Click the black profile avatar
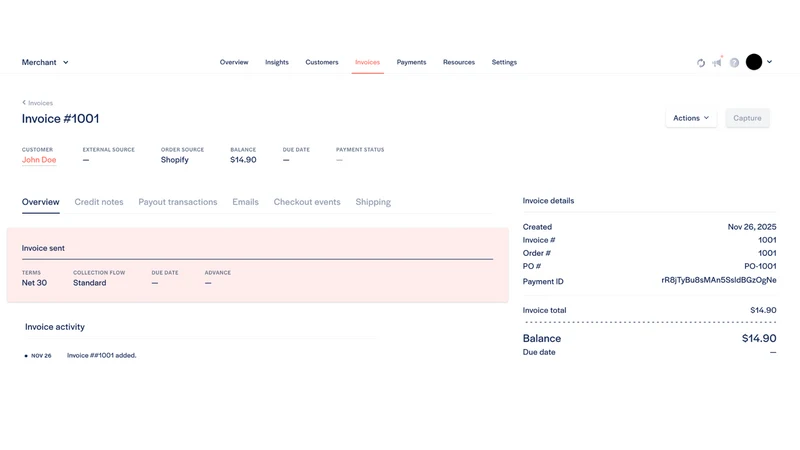The image size is (800, 450). pyautogui.click(x=754, y=62)
